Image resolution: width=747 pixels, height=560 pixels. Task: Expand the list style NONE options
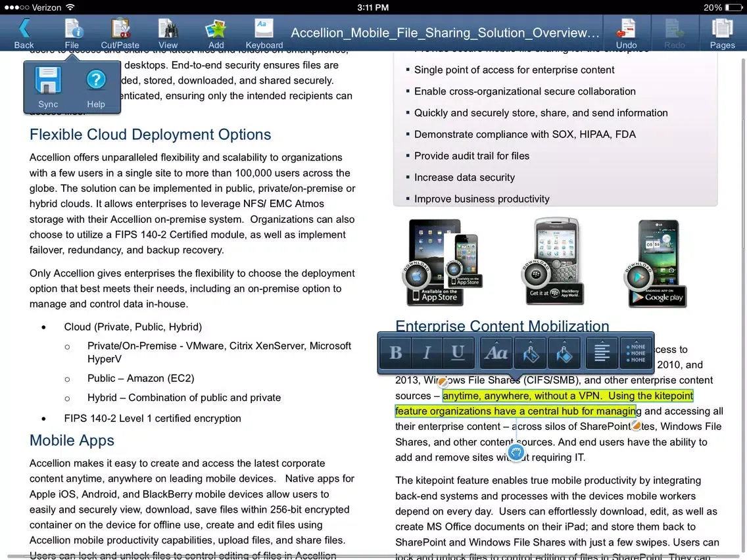(x=635, y=353)
